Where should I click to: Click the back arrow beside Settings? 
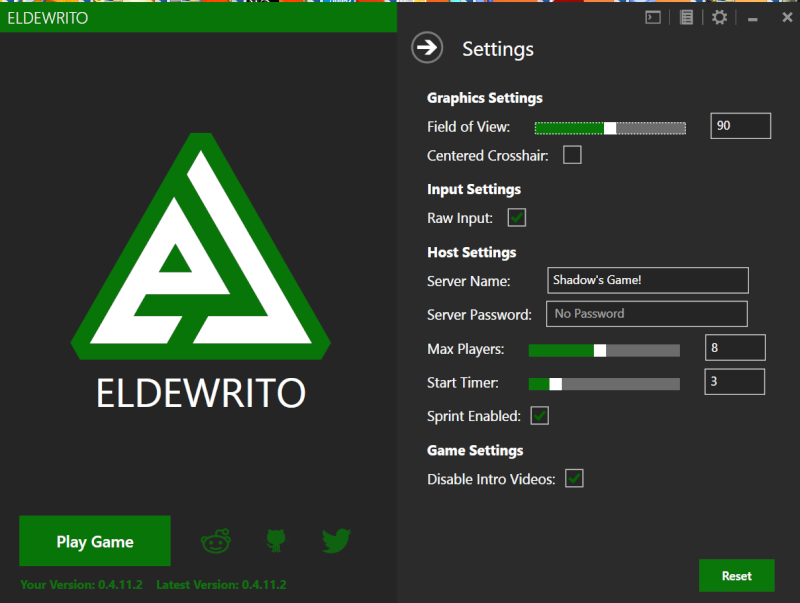click(x=427, y=47)
